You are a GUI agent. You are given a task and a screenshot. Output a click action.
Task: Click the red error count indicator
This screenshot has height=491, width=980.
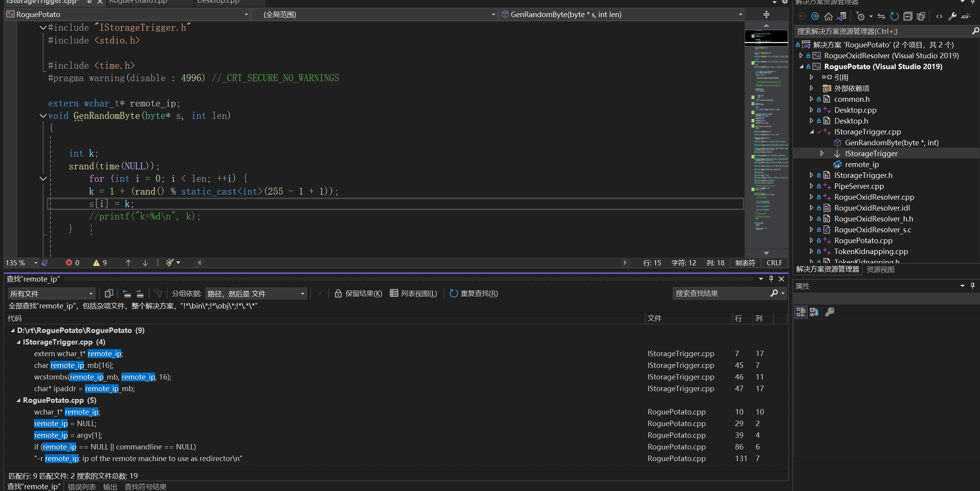pos(72,263)
